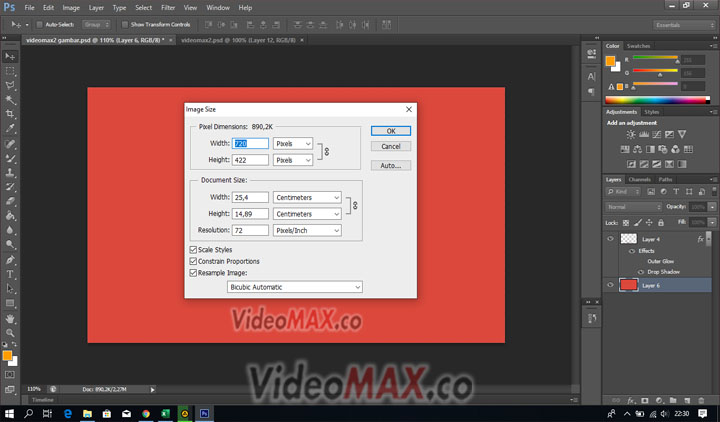Toggle the Auto-Select checkbox
The width and height of the screenshot is (720, 422).
coord(39,24)
